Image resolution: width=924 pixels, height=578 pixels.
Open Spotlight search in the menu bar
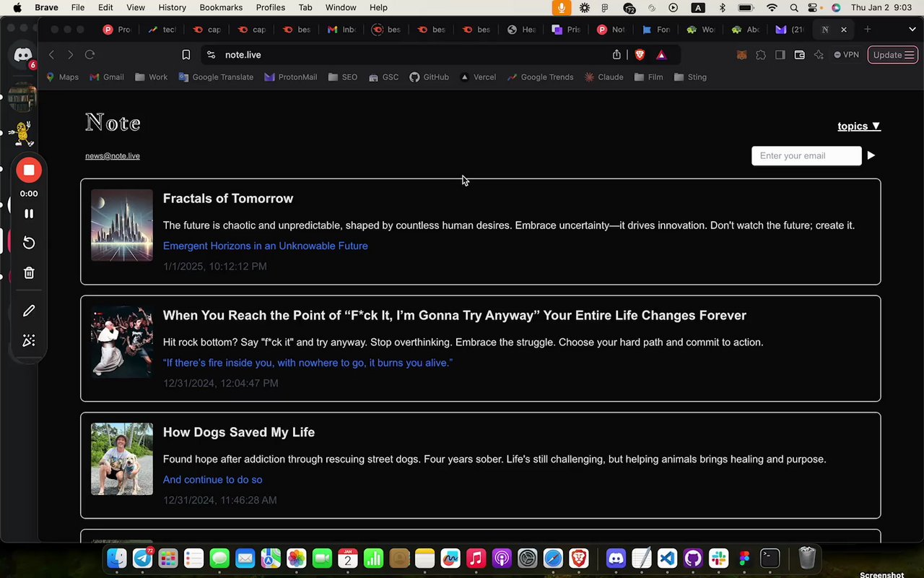pyautogui.click(x=794, y=8)
